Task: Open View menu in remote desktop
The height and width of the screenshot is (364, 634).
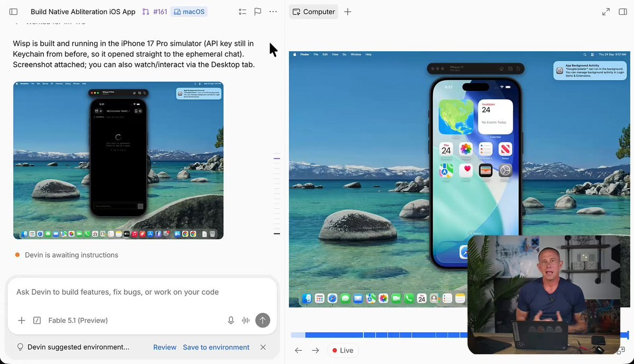Action: (x=334, y=54)
